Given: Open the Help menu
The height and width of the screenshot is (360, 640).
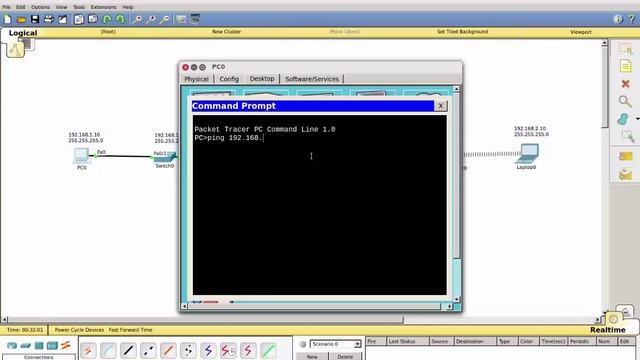Looking at the screenshot, I should click(128, 7).
